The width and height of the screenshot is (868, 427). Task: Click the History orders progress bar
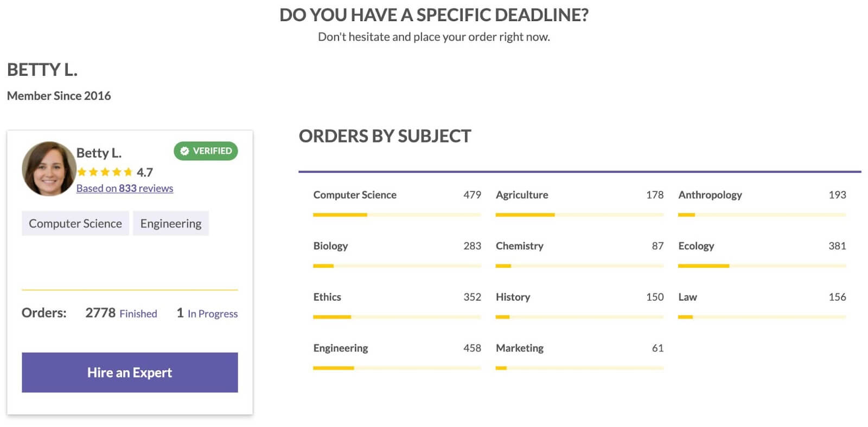[579, 317]
